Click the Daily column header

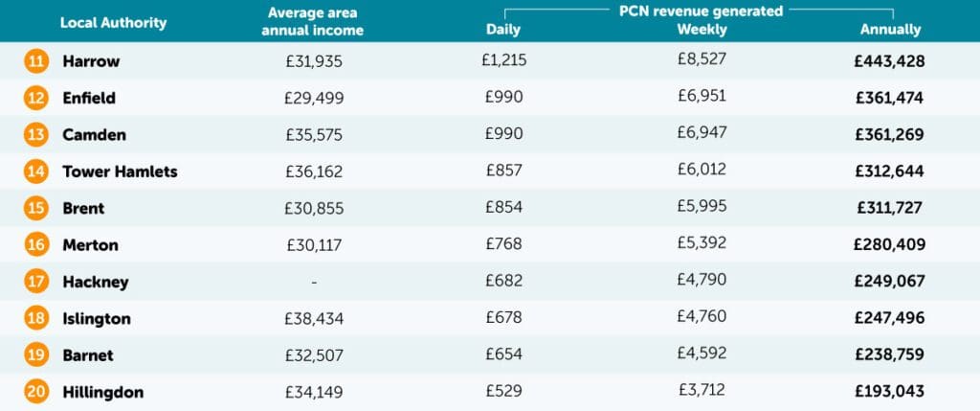[503, 30]
